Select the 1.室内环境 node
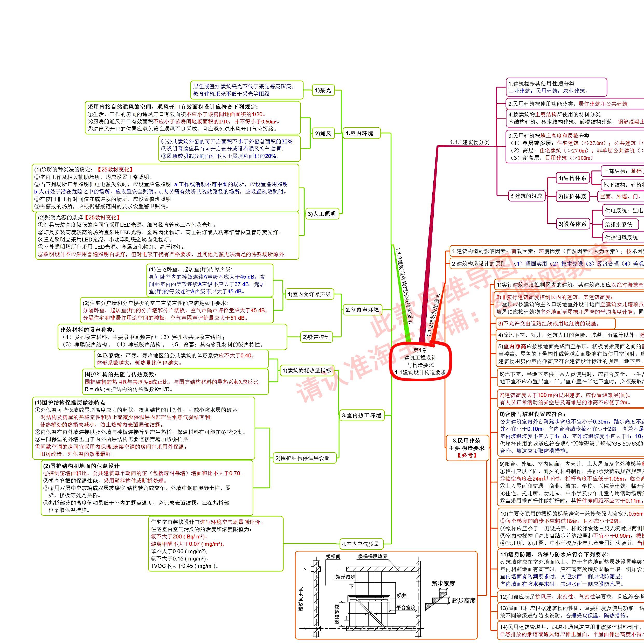The width and height of the screenshot is (644, 644). click(x=361, y=133)
